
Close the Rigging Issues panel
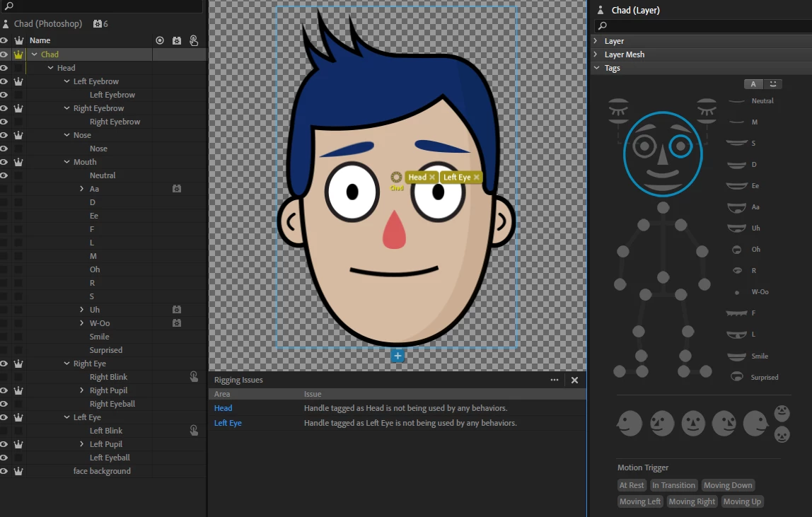tap(574, 380)
